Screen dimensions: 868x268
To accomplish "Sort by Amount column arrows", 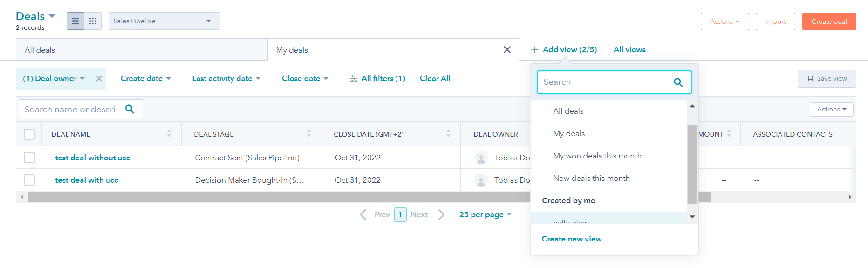I will pos(729,133).
